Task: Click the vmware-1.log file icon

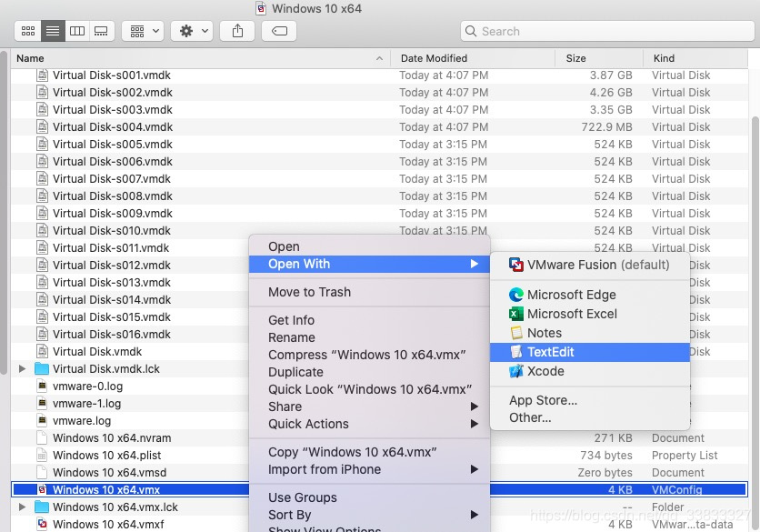Action: tap(42, 404)
